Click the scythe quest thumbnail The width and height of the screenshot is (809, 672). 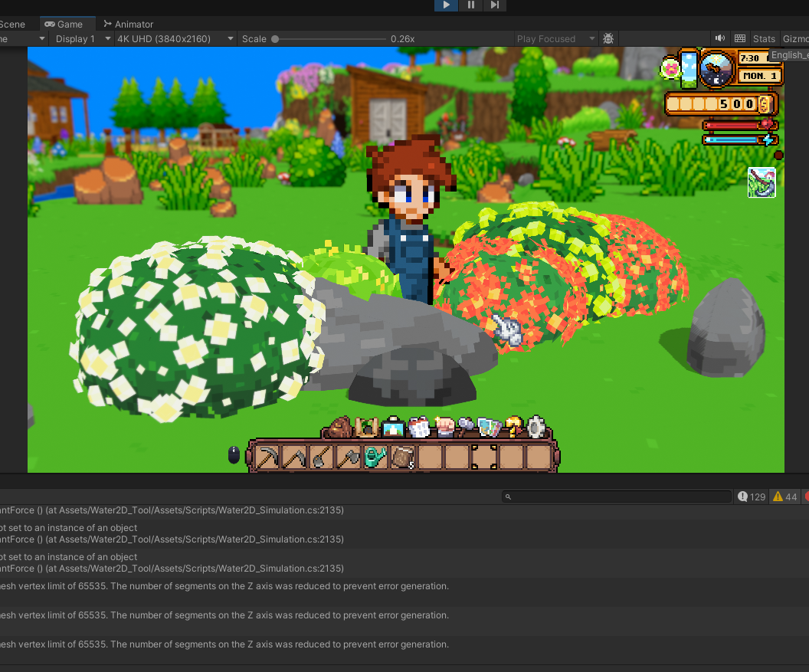pyautogui.click(x=762, y=183)
